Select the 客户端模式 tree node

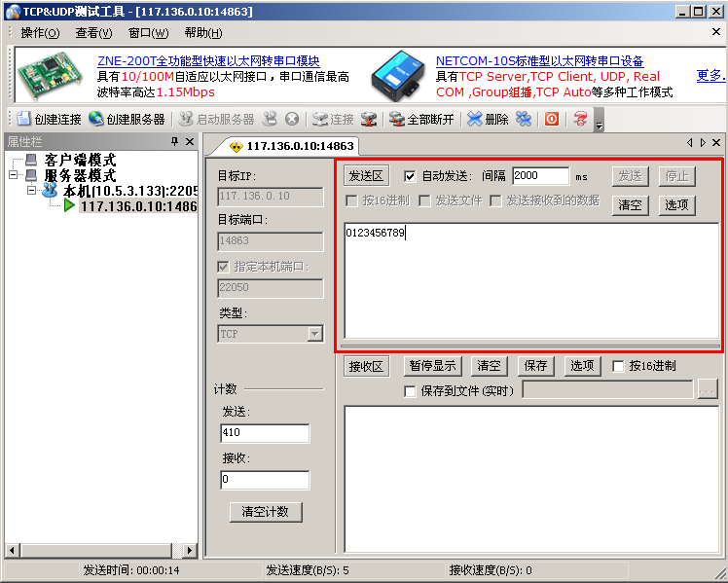80,161
